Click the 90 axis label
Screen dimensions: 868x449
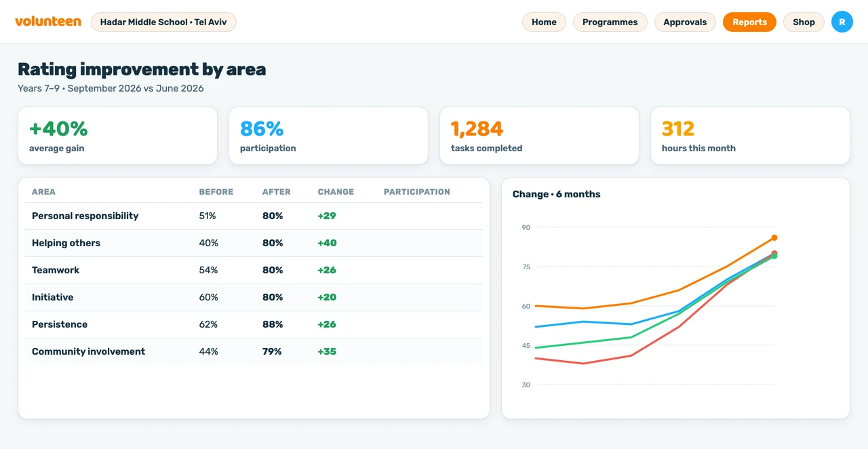pos(526,227)
